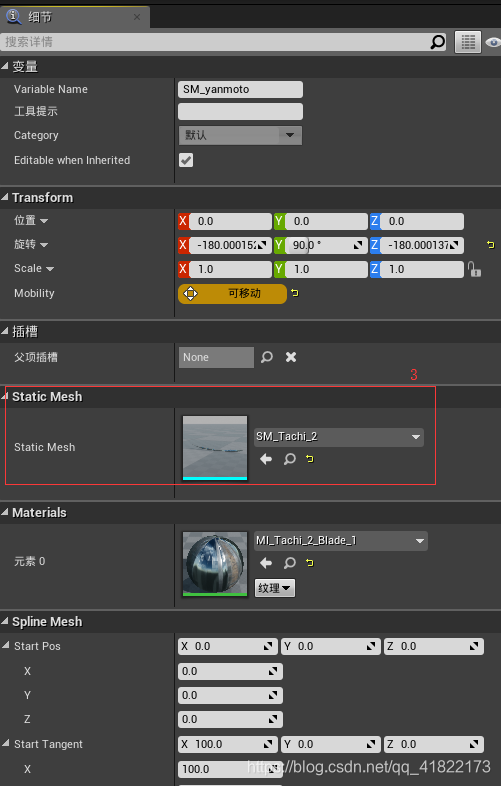Image resolution: width=501 pixels, height=786 pixels.
Task: Click Start Pos X sub-row value field
Action: click(230, 671)
